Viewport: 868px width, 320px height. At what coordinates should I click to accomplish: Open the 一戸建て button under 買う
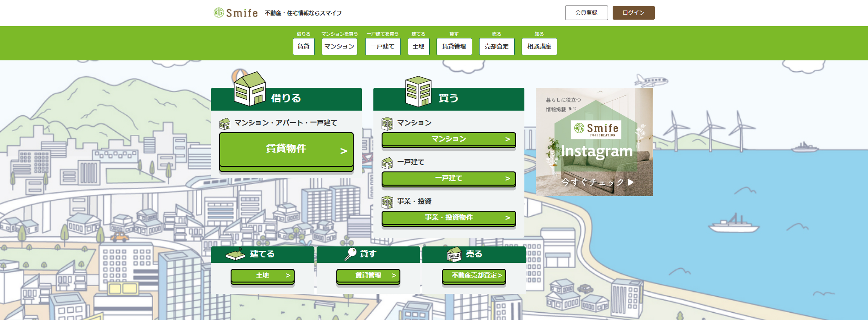point(449,179)
